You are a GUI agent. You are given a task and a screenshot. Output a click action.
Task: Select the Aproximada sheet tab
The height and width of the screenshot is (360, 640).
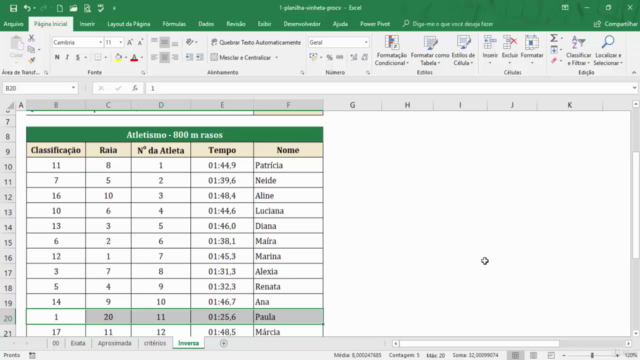115,343
